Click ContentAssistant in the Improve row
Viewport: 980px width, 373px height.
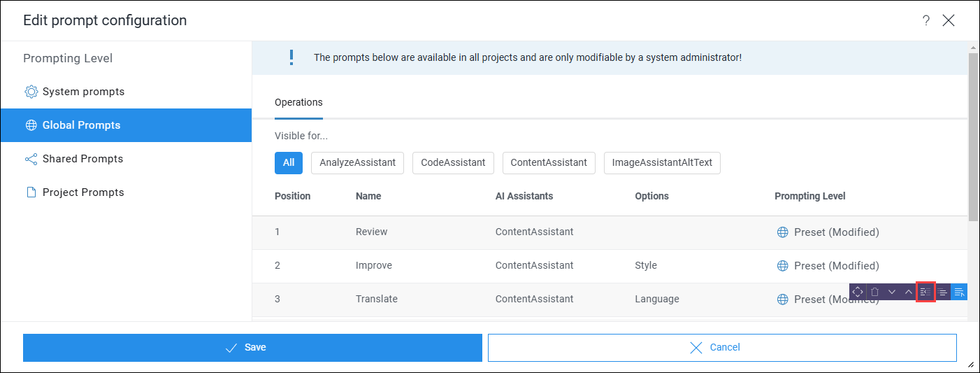(x=535, y=266)
